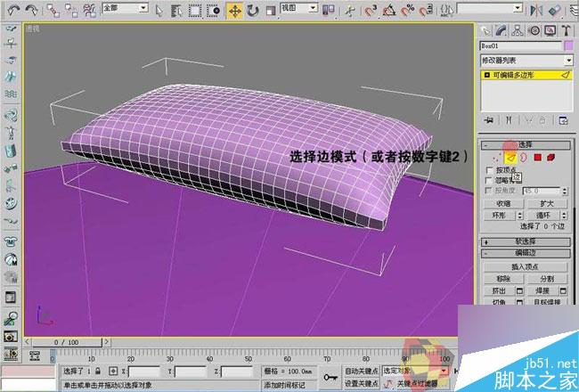This screenshot has height=392, width=579.
Task: Switch to Edge sub-object mode
Action: [x=510, y=158]
